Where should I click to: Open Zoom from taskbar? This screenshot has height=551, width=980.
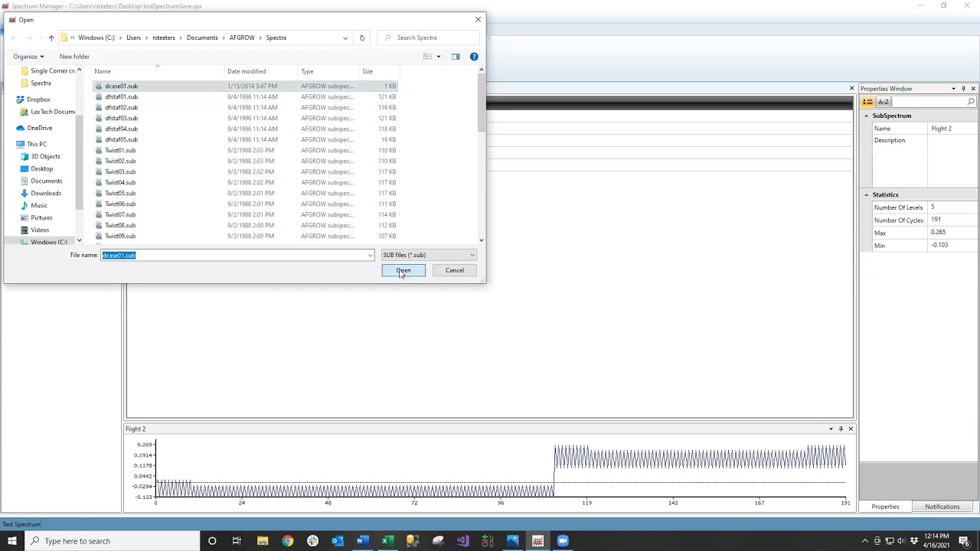click(x=563, y=541)
